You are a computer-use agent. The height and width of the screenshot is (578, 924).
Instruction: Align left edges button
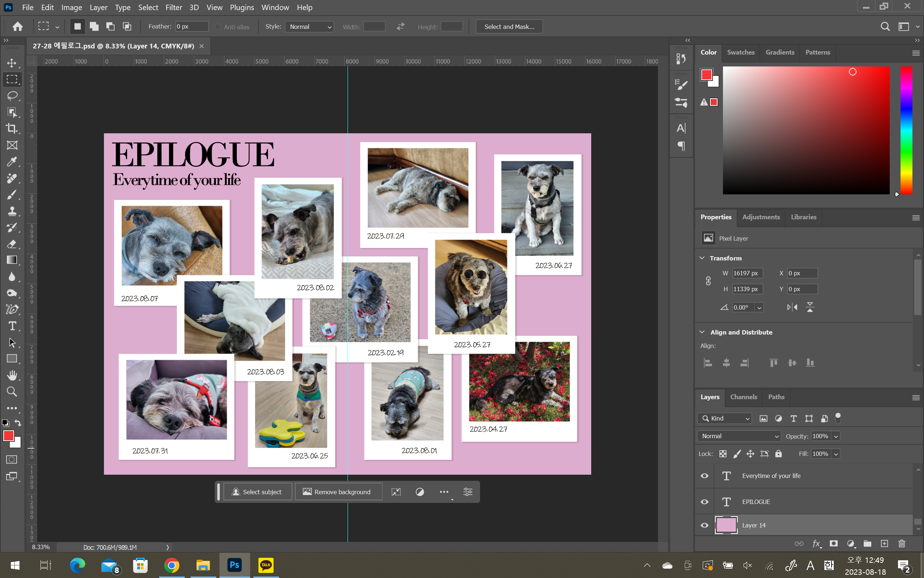707,363
